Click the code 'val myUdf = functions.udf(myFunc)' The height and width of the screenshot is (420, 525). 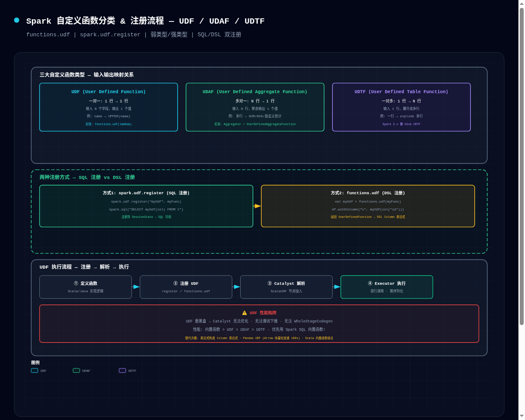(x=368, y=202)
